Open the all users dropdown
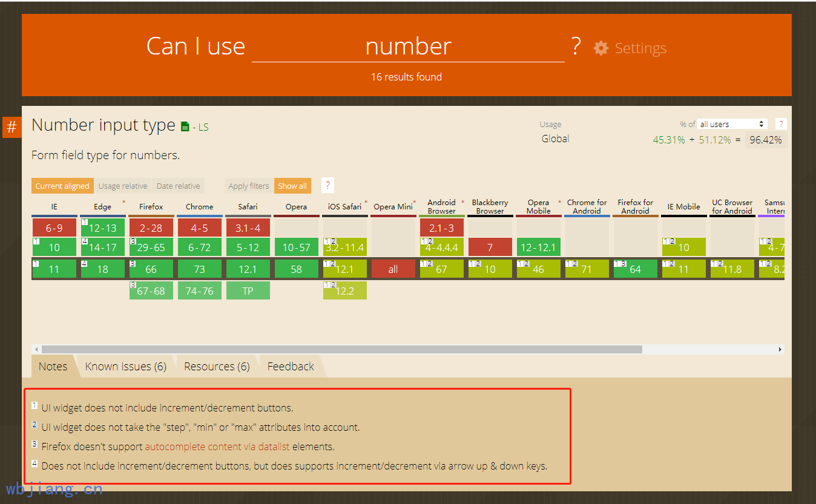 click(x=732, y=124)
